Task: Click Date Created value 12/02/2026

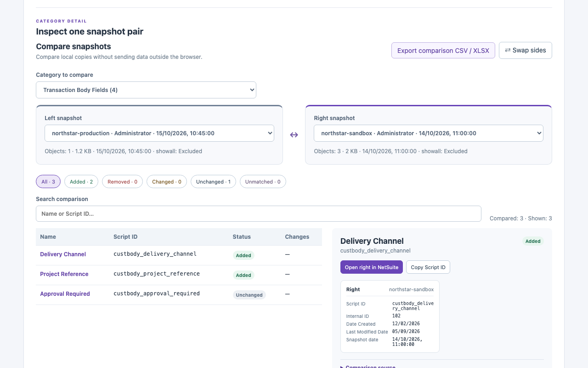Action: pyautogui.click(x=406, y=324)
